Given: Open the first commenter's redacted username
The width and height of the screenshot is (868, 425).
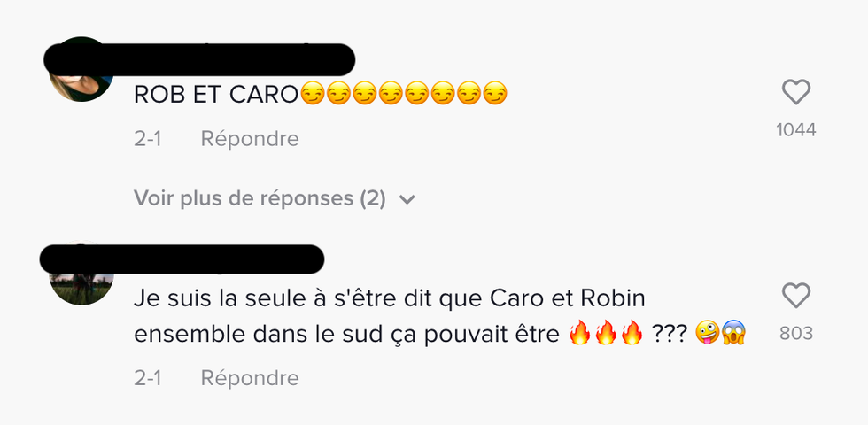Looking at the screenshot, I should coord(199,59).
